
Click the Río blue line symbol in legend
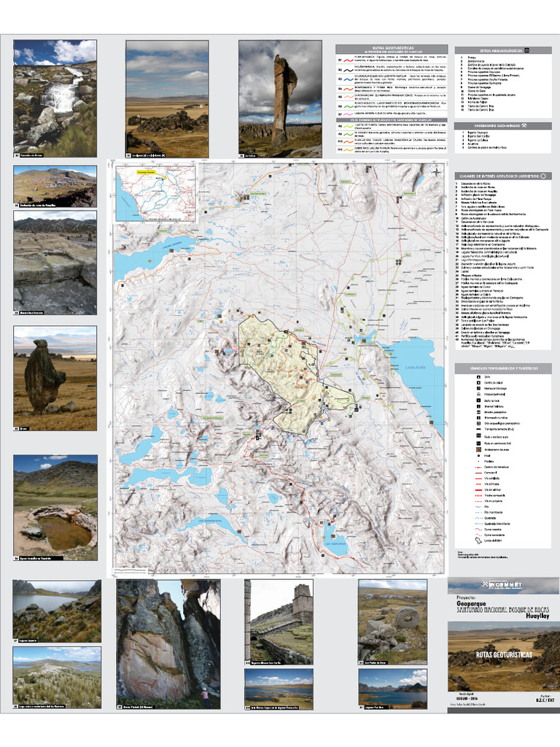coord(478,507)
